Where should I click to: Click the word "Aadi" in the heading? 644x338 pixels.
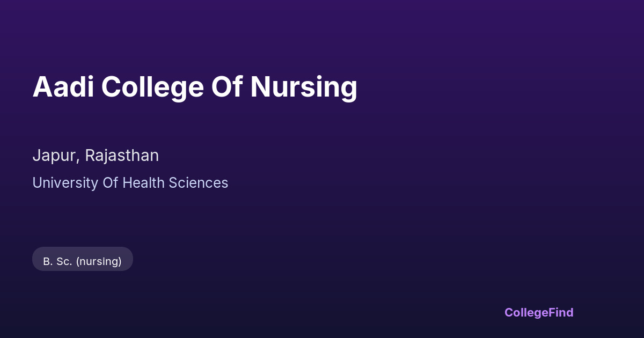[x=63, y=87]
